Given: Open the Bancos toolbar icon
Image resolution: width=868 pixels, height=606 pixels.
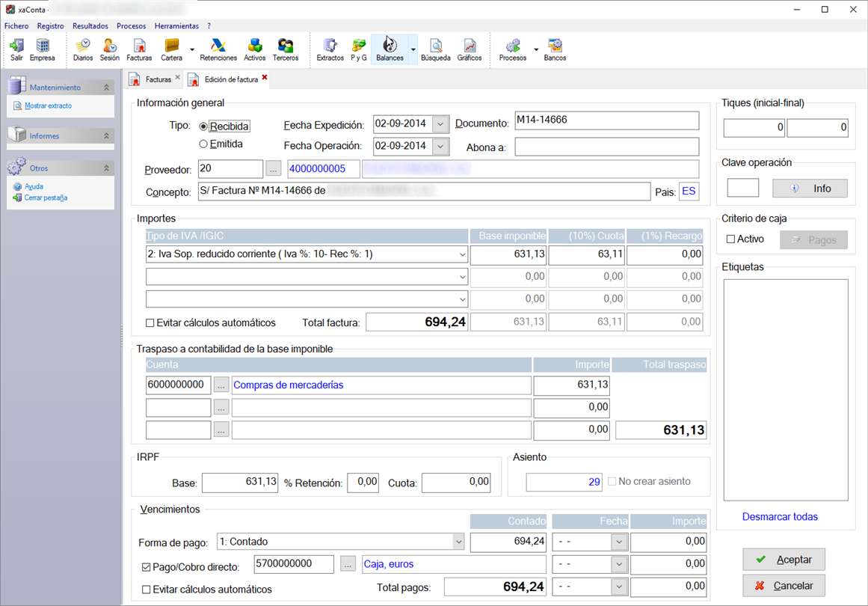Looking at the screenshot, I should pos(555,49).
